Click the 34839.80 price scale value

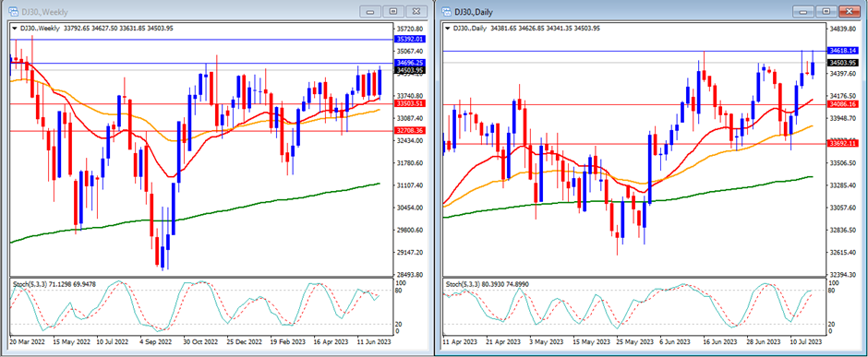[843, 29]
